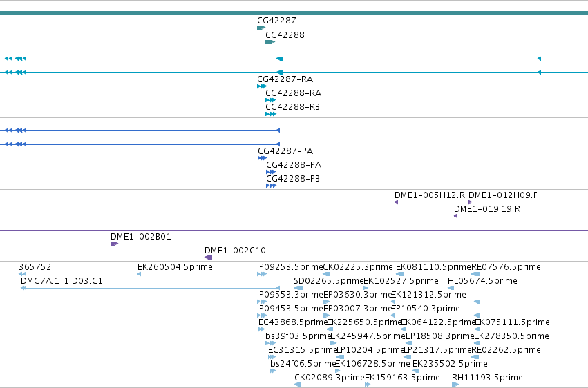This screenshot has width=588, height=388.
Task: Click the IP09553.3prime label
Action: tap(290, 295)
